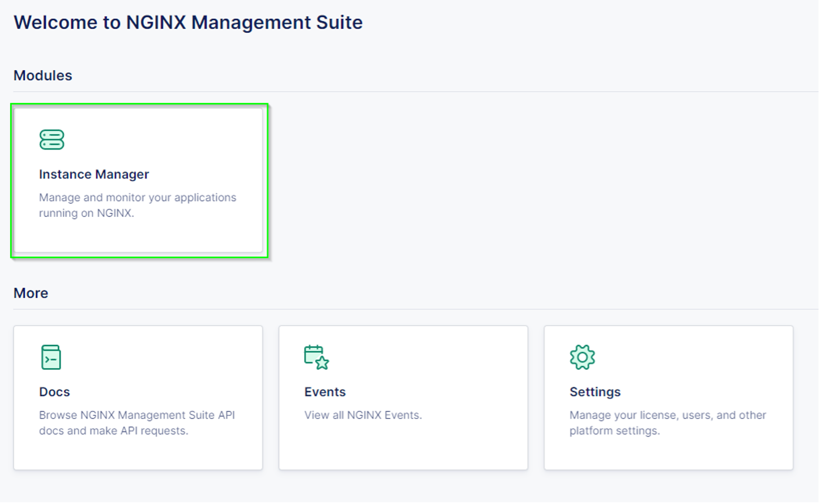821x504 pixels.
Task: Click 'View all NGINX Events' description
Action: pos(363,415)
